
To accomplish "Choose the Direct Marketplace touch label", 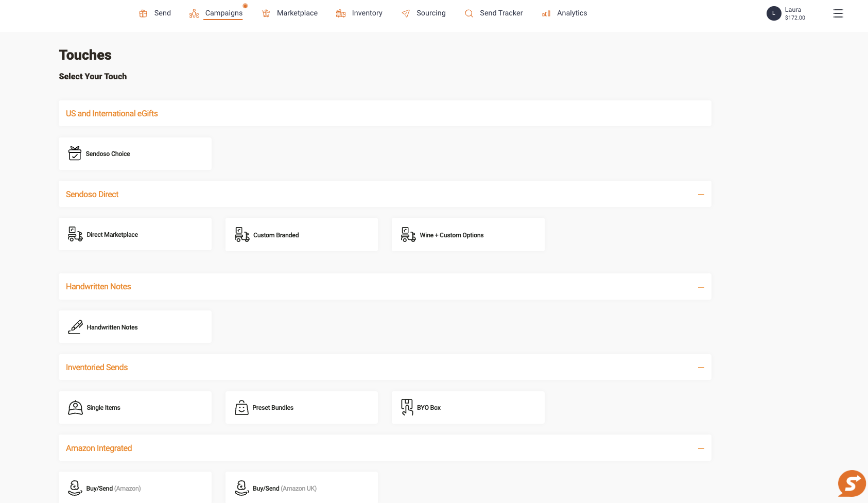I will coord(112,234).
